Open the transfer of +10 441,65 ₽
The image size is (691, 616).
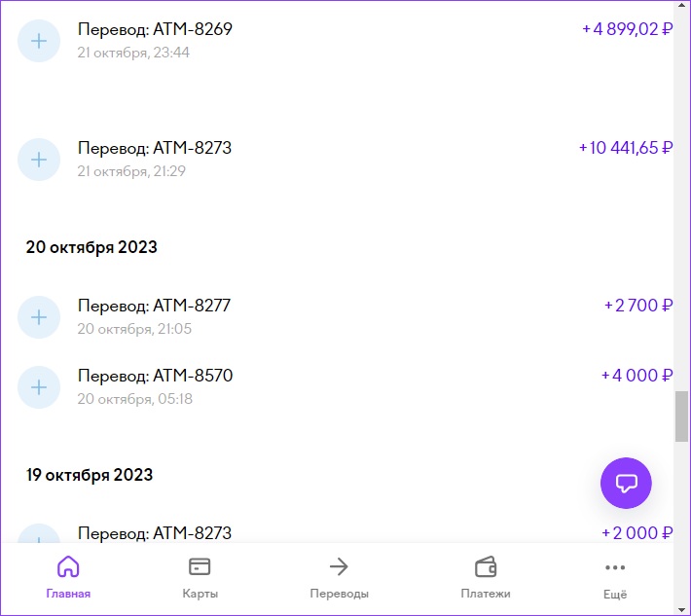pos(626,148)
